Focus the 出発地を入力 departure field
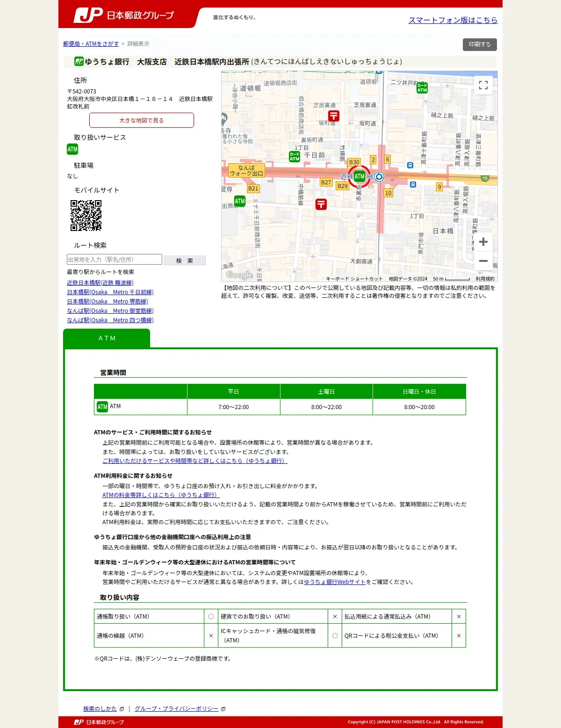The image size is (561, 728). click(x=115, y=259)
